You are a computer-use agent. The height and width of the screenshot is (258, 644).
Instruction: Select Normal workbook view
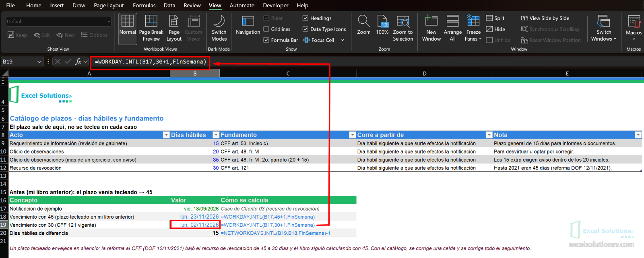coord(128,28)
